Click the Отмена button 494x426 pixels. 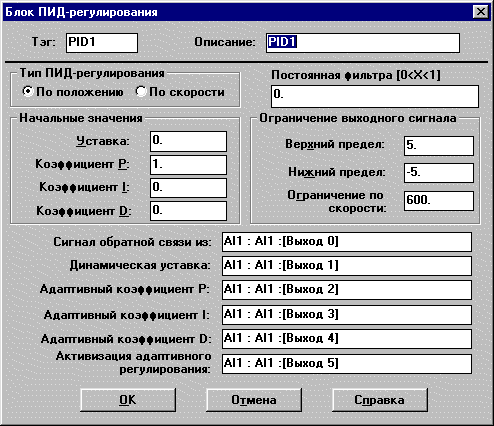254,400
